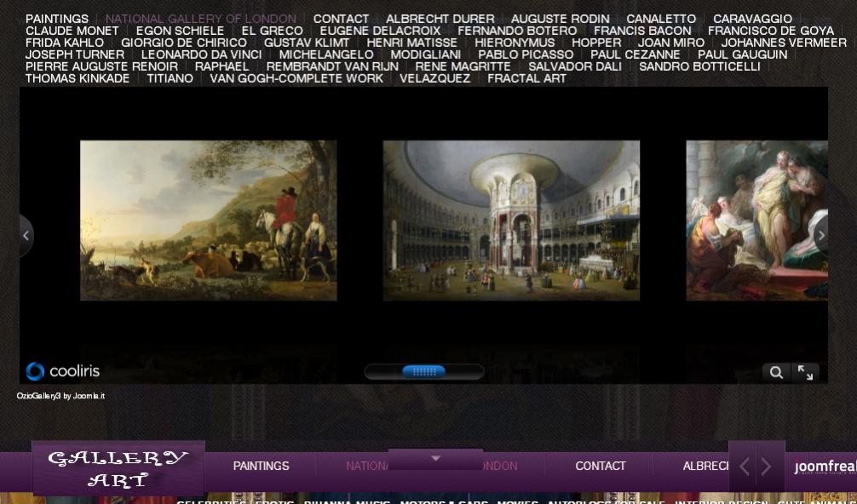857x504 pixels.
Task: Open Francis Bacon gallery link
Action: (642, 31)
